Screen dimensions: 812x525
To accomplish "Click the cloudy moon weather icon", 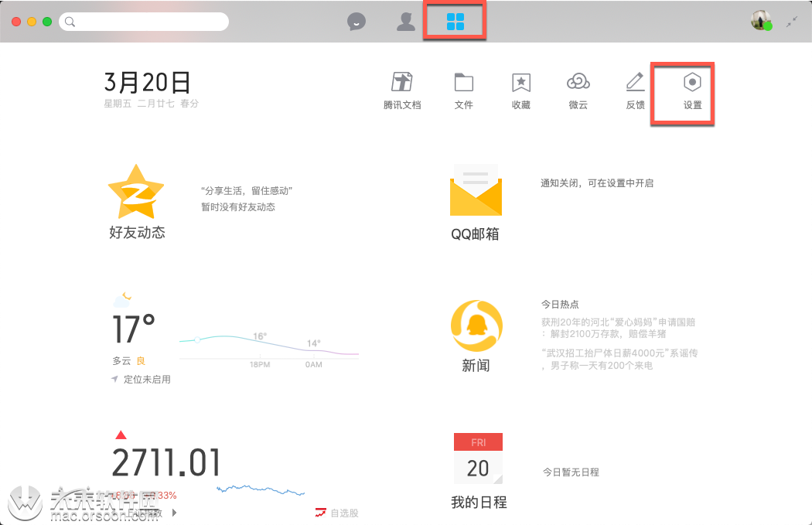I will click(122, 299).
